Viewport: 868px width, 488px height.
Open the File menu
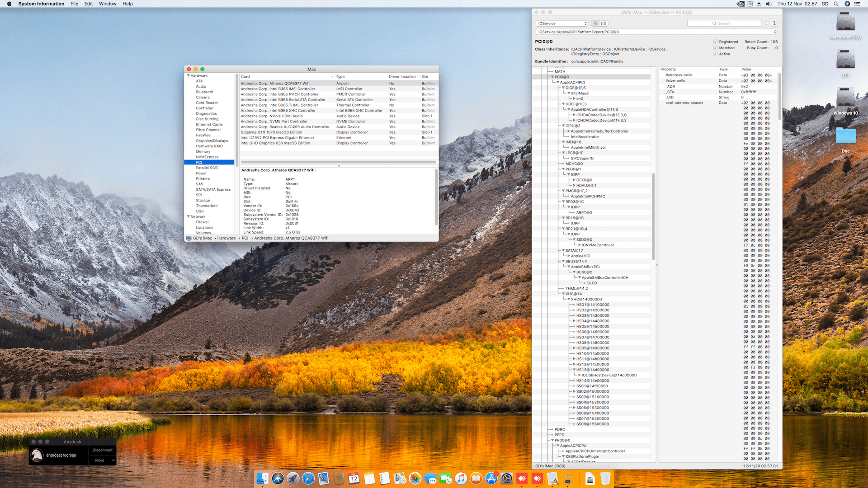point(74,4)
